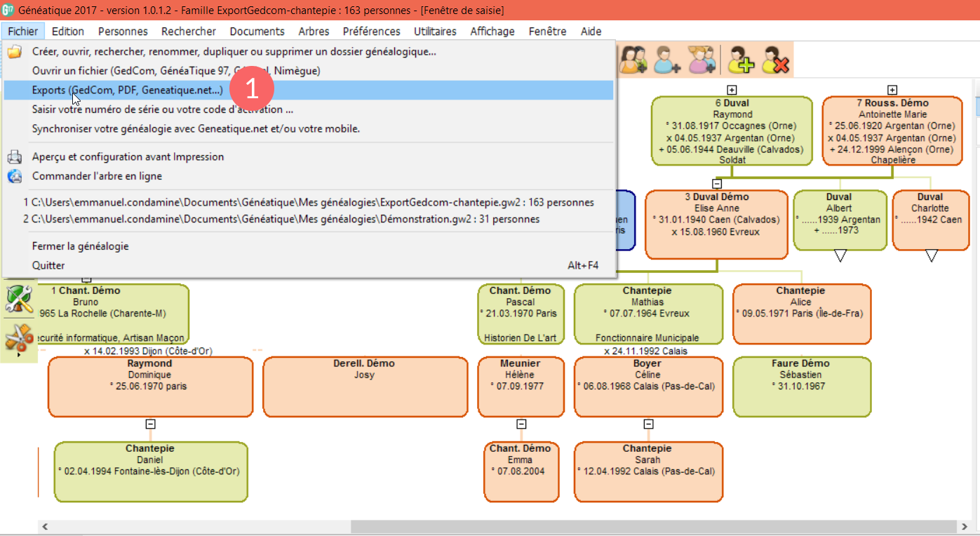
Task: Select Exports (GedCom, PDF, Geneatique.net...) menu entry
Action: pyautogui.click(x=128, y=91)
